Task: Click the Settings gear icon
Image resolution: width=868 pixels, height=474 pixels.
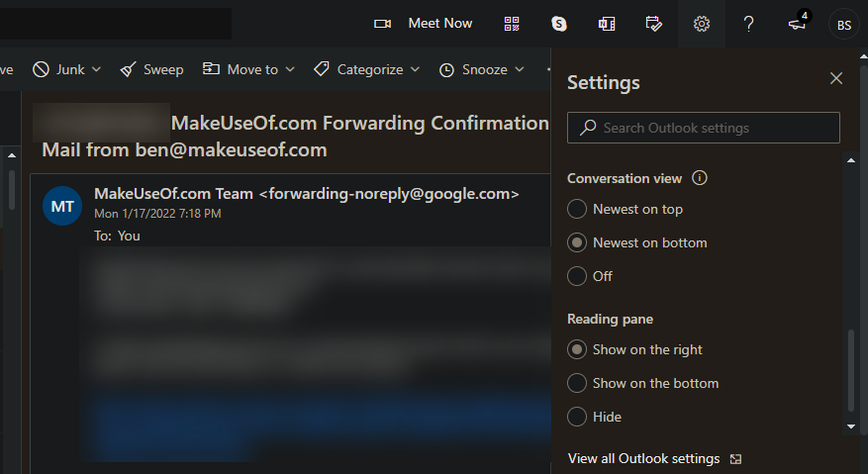Action: point(702,24)
